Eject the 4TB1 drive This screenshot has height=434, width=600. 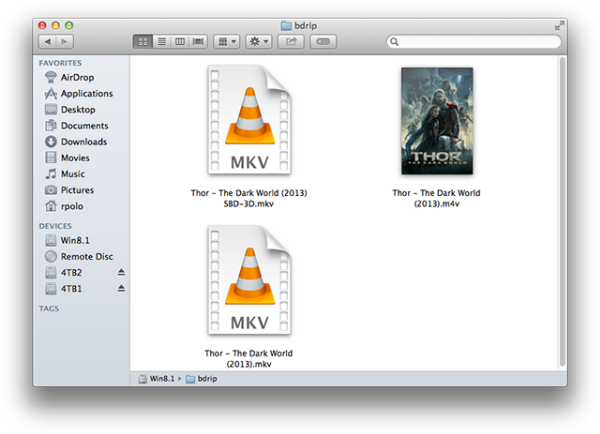[x=121, y=288]
